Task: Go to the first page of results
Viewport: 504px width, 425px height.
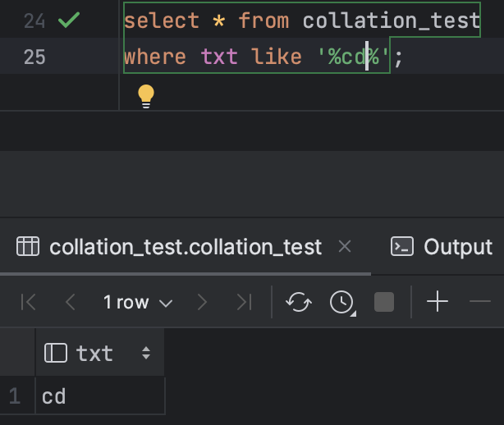Action: point(28,302)
